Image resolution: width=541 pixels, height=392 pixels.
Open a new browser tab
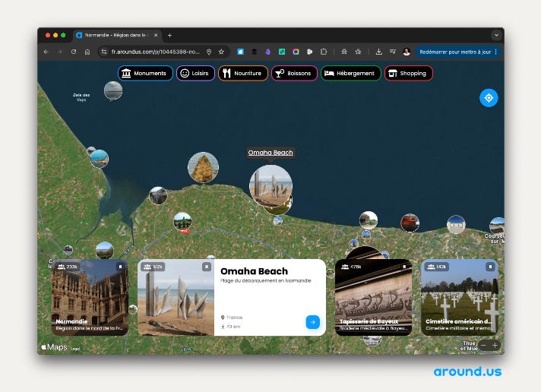click(x=169, y=35)
